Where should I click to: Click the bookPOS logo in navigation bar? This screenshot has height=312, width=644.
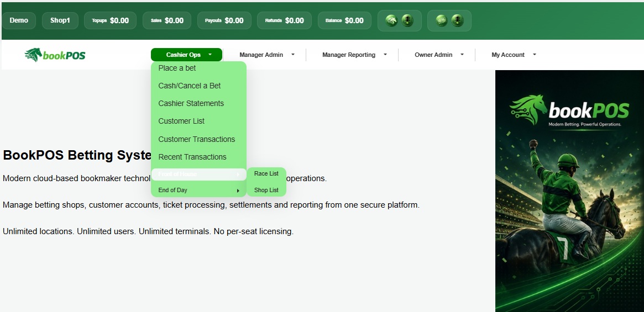point(55,55)
